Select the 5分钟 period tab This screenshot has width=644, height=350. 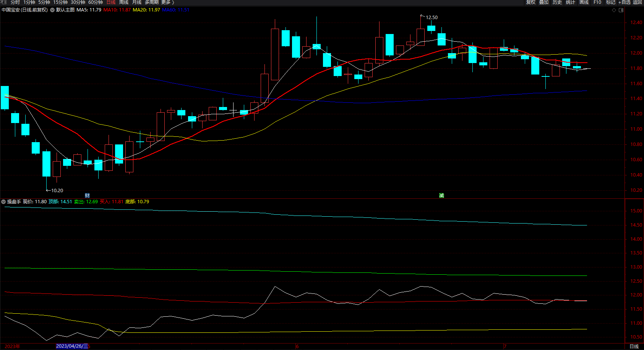tap(44, 2)
